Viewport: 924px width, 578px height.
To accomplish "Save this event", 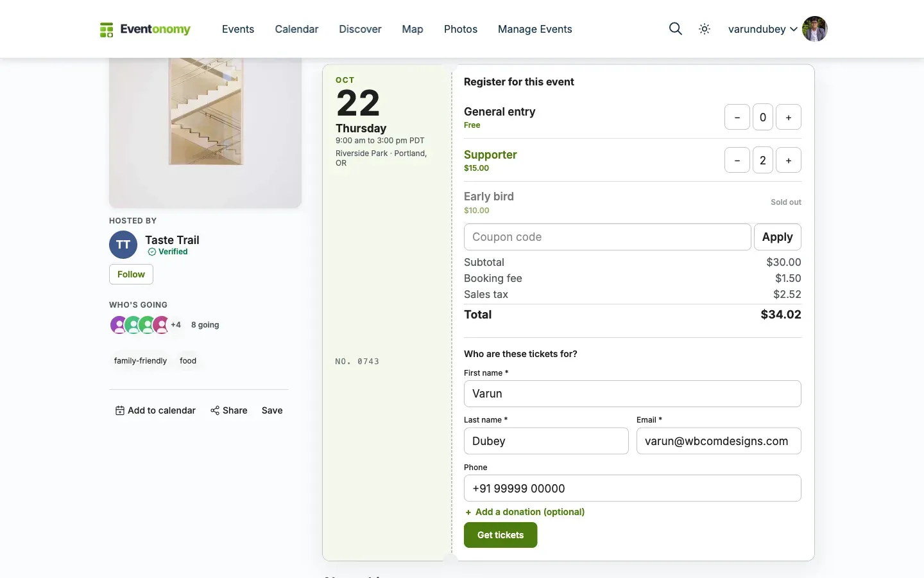I will (272, 410).
